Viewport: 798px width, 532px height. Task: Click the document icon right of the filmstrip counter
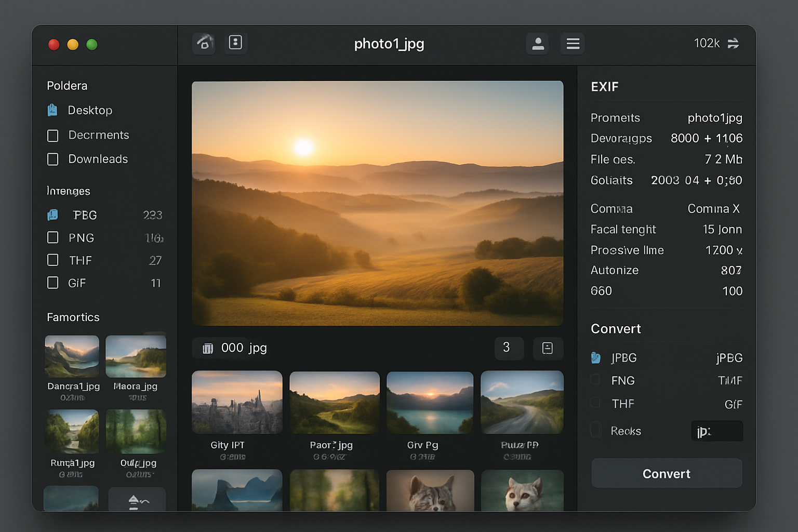coord(548,348)
